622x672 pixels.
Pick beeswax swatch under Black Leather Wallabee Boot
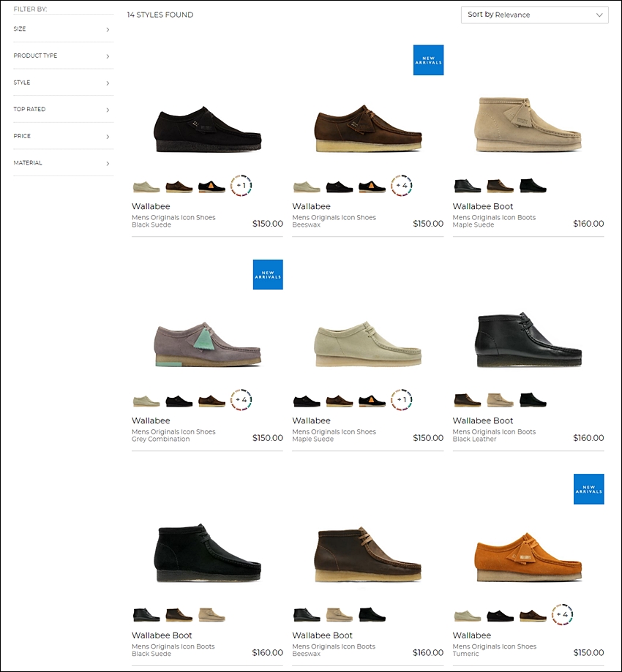pos(468,400)
